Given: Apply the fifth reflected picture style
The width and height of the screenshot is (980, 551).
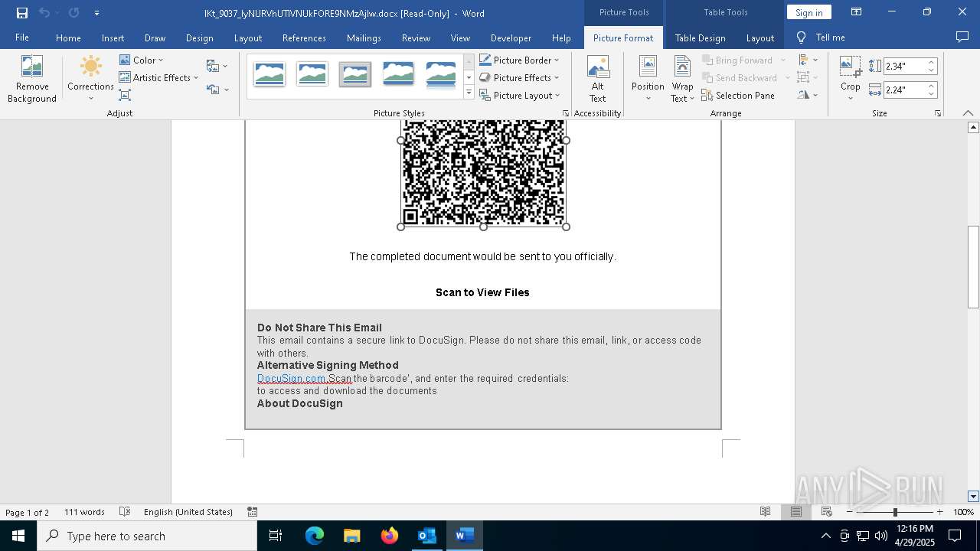Looking at the screenshot, I should point(441,74).
